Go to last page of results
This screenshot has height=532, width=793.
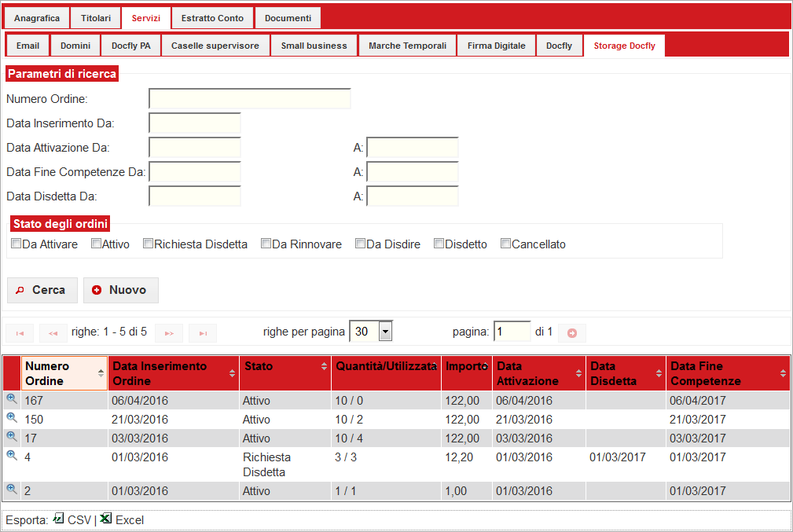203,333
